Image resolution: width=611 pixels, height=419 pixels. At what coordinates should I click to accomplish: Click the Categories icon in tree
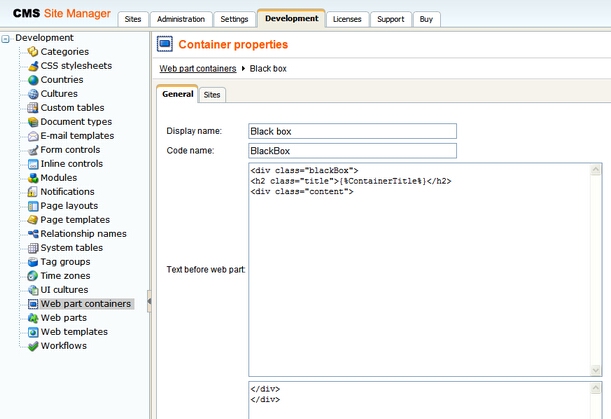33,52
